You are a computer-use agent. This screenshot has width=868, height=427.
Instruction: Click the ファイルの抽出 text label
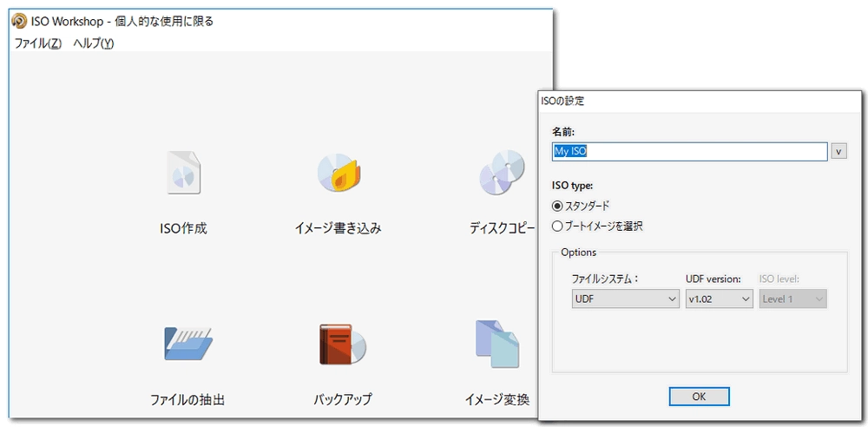pos(187,400)
